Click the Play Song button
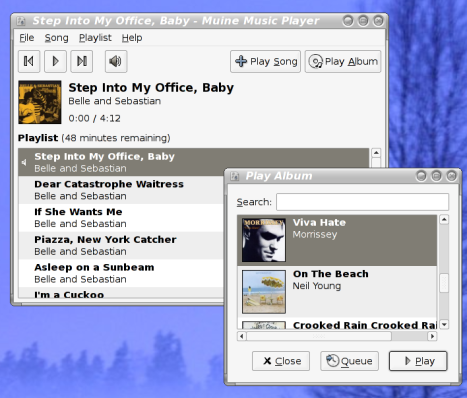 click(265, 61)
